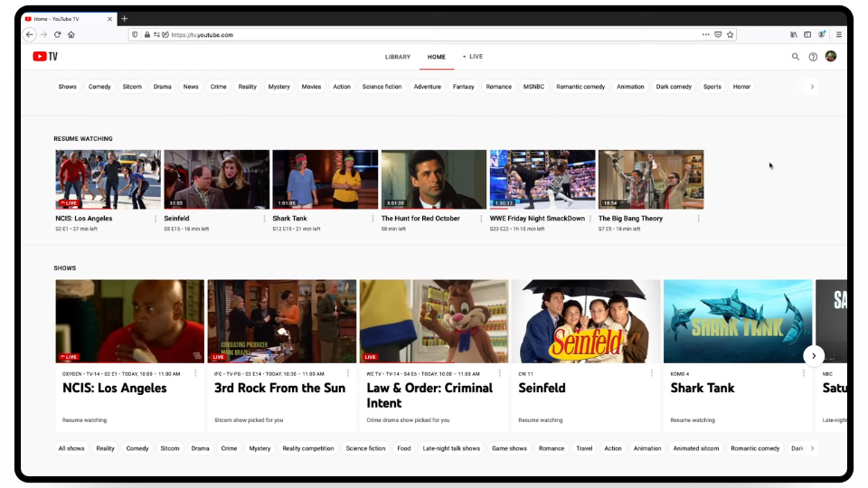The height and width of the screenshot is (488, 868).
Task: Toggle the browser sidebar icon
Action: [807, 34]
